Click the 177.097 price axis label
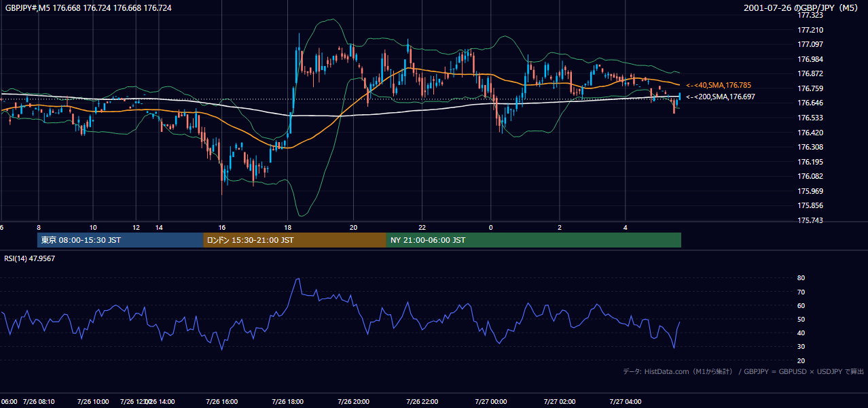 (x=810, y=44)
